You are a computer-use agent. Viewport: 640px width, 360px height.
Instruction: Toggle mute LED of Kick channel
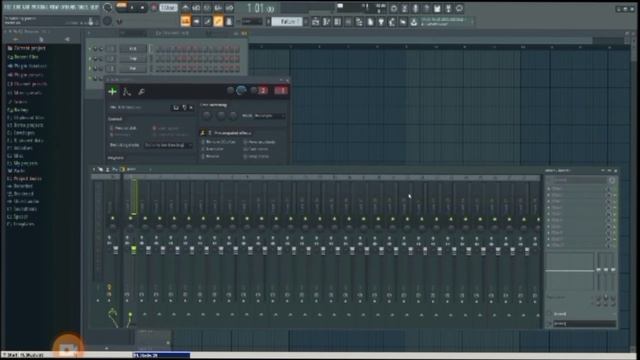click(x=90, y=49)
